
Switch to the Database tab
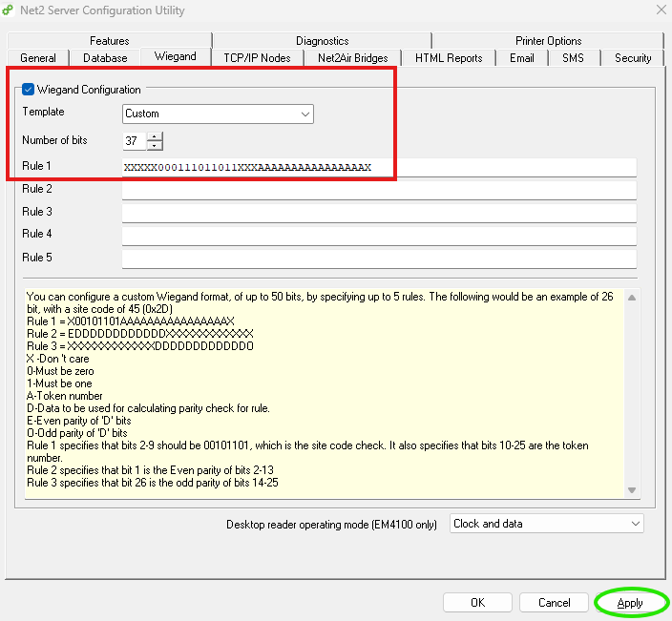105,58
